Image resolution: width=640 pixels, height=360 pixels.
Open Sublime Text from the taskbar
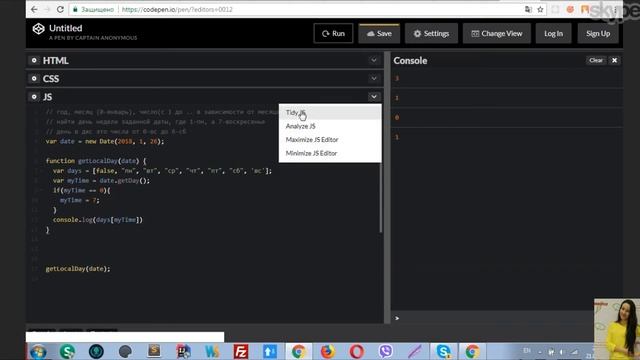pyautogui.click(x=154, y=351)
